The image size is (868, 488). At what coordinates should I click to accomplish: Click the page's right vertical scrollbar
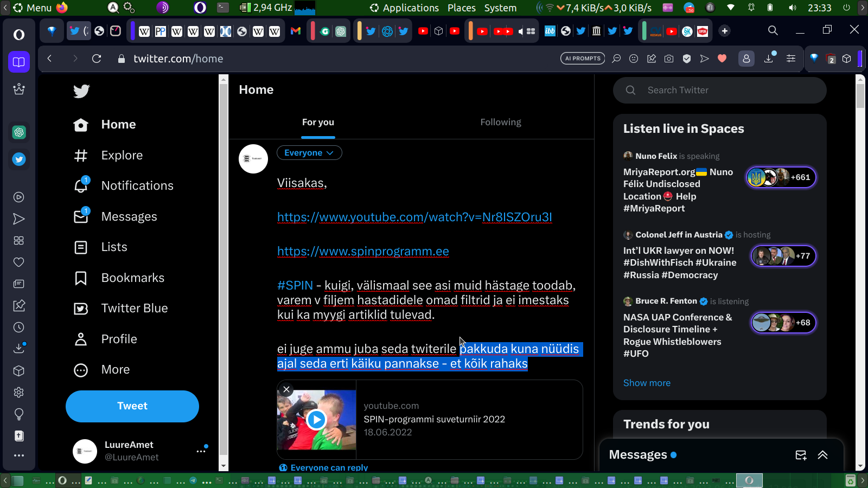[x=860, y=271]
